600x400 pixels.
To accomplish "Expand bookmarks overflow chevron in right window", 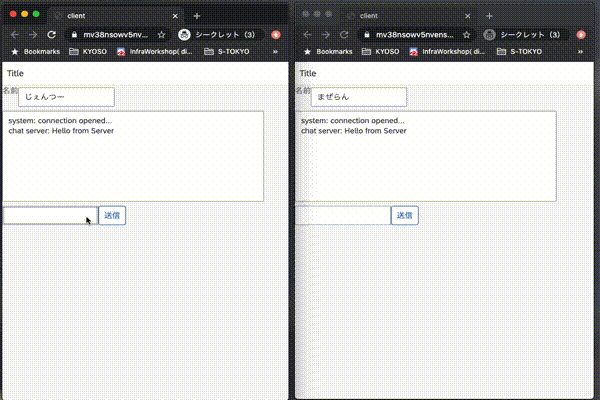I will tap(580, 52).
